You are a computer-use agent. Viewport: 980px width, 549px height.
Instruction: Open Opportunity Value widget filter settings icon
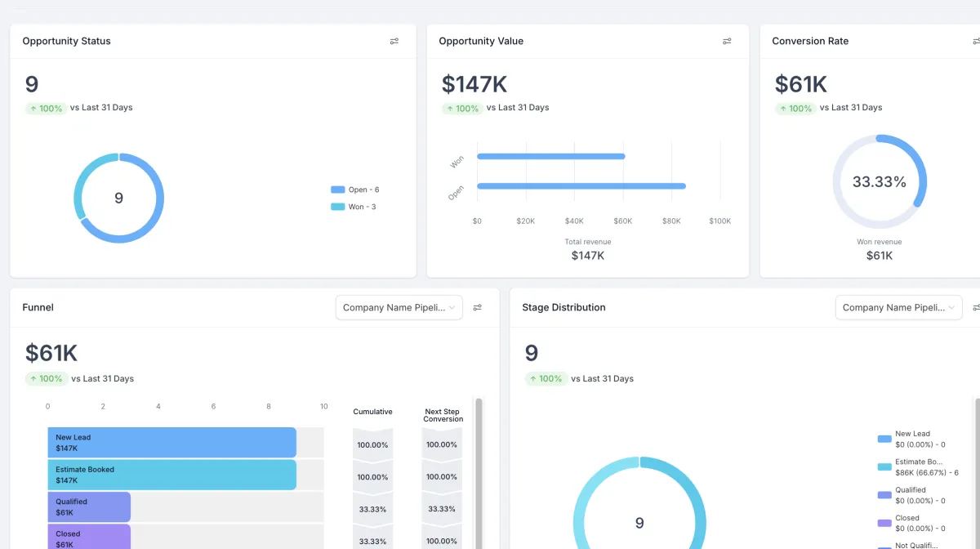[x=727, y=41]
